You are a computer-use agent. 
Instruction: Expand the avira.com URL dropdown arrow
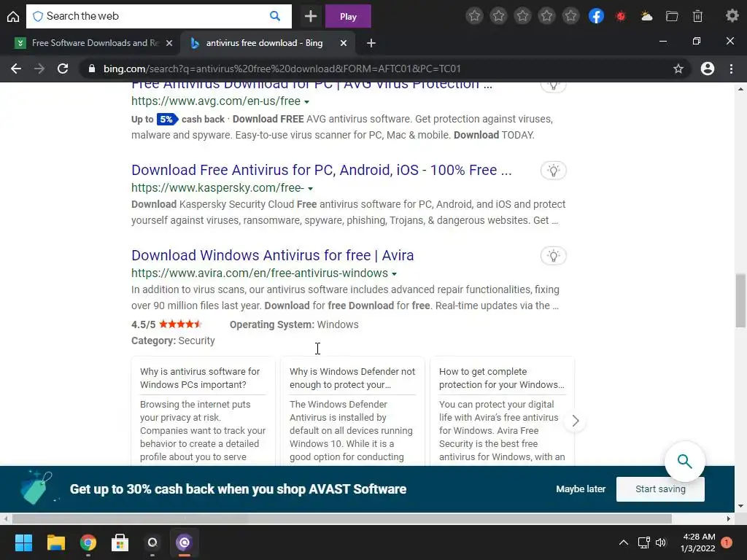(395, 274)
